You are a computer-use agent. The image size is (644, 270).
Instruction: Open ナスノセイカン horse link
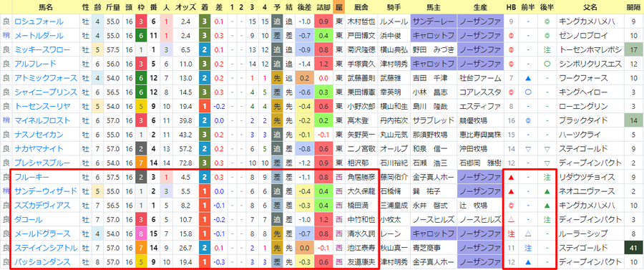39,135
